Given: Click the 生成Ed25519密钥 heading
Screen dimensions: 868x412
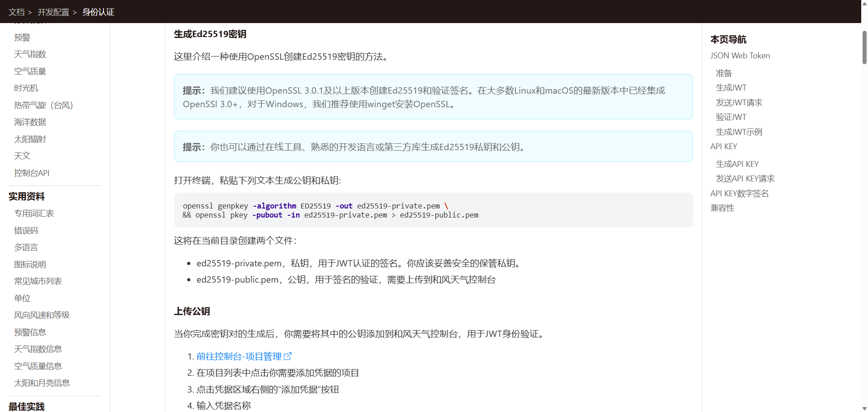Looking at the screenshot, I should [x=210, y=34].
